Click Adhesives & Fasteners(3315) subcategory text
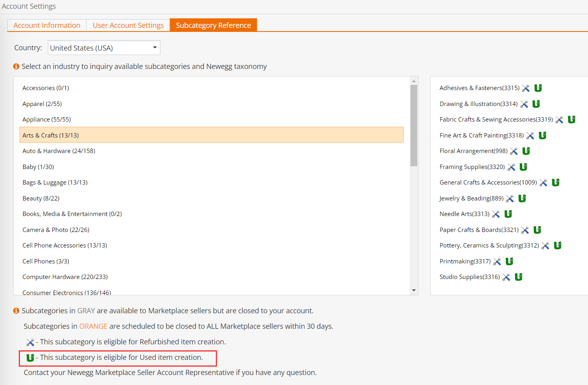Viewport: 588px width, 385px height. [479, 88]
